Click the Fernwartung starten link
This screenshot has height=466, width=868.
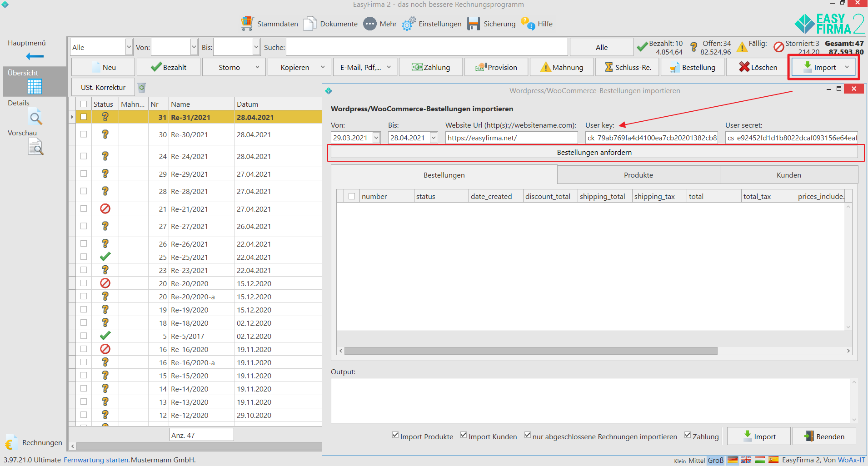point(96,460)
